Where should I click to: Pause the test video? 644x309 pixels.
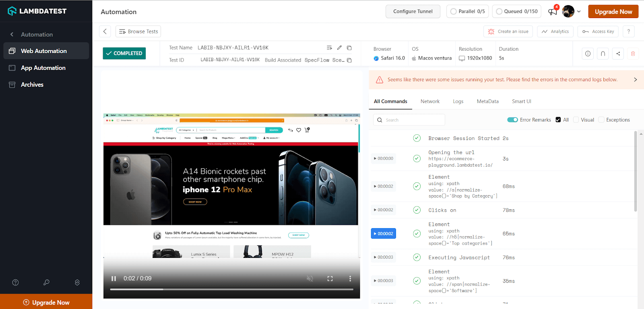click(x=114, y=278)
